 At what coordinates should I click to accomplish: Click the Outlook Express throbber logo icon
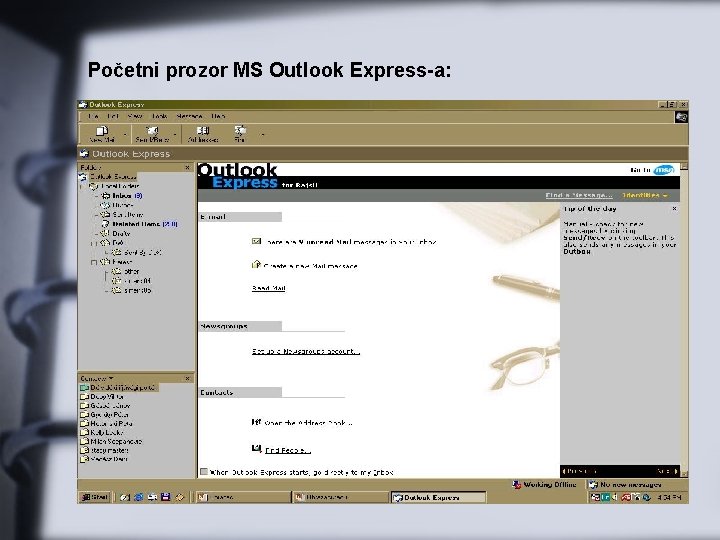[681, 117]
